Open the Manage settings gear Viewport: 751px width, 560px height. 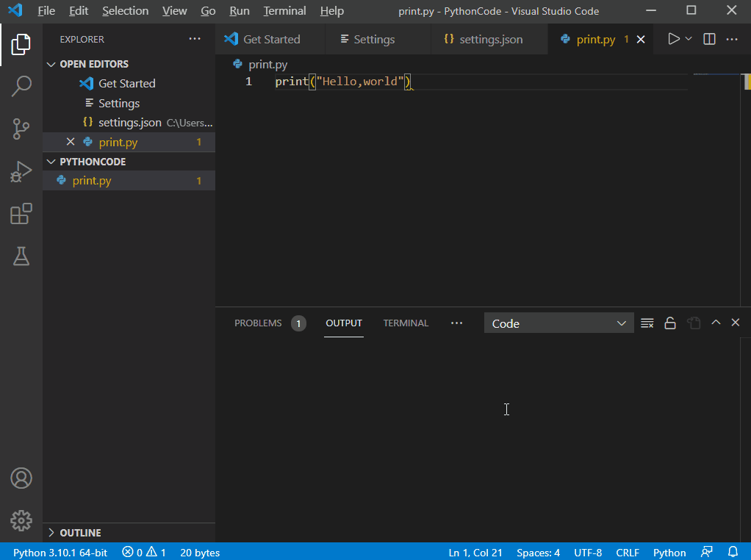pyautogui.click(x=21, y=520)
